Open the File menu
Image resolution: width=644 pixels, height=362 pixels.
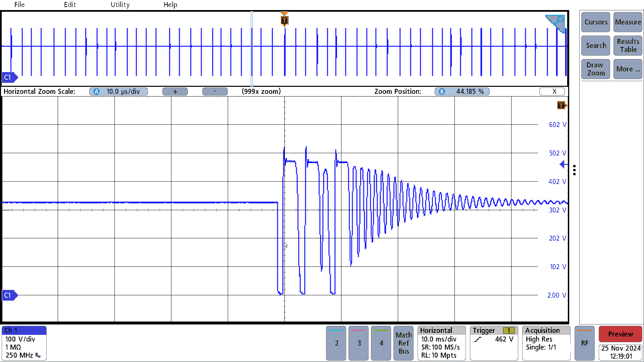pyautogui.click(x=19, y=5)
